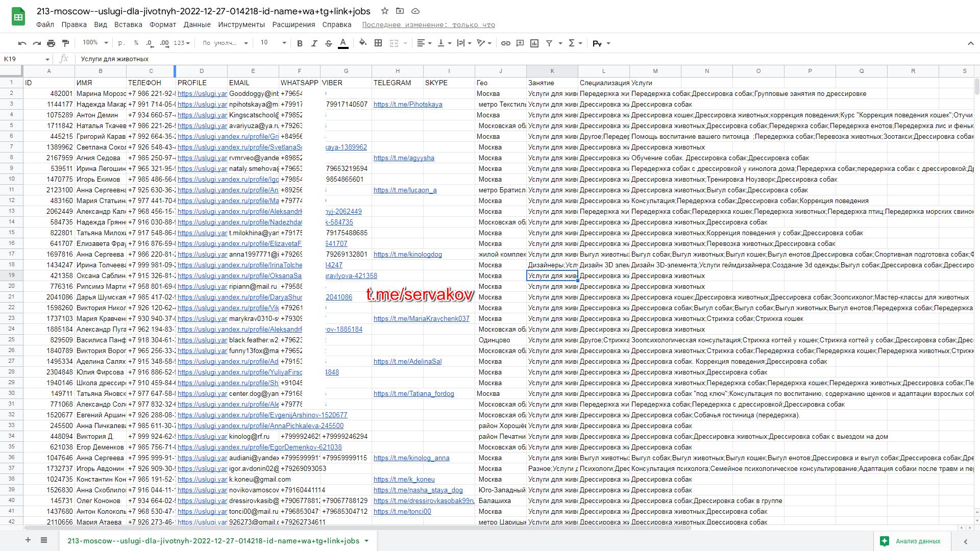Screen dimensions: 980x551
Task: Toggle italic formatting
Action: (314, 43)
